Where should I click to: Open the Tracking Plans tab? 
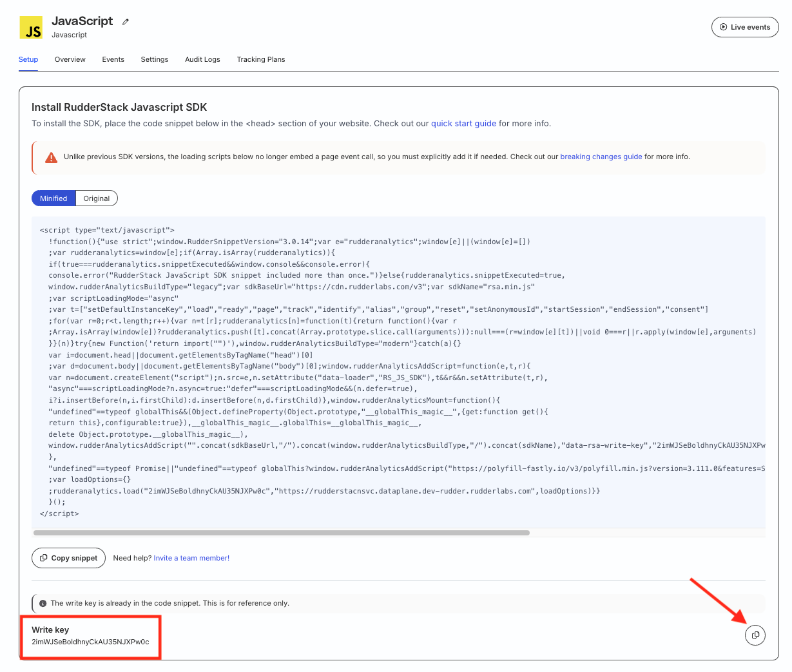click(261, 59)
